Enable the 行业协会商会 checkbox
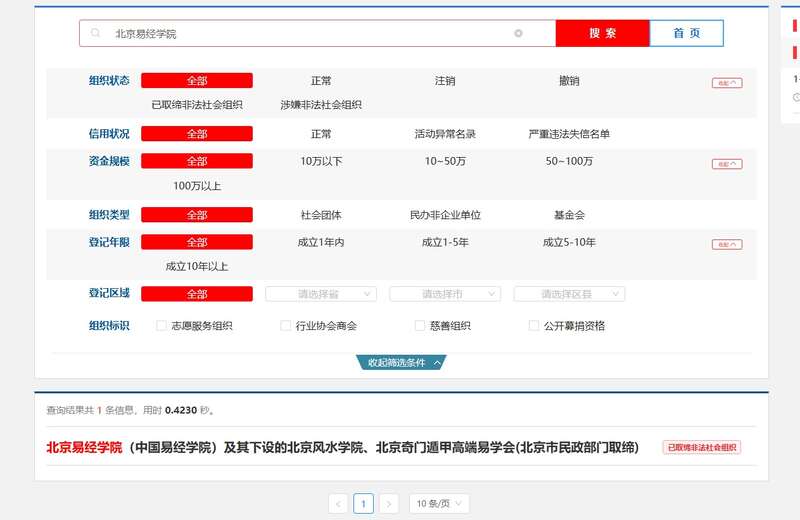800x520 pixels. tap(286, 326)
